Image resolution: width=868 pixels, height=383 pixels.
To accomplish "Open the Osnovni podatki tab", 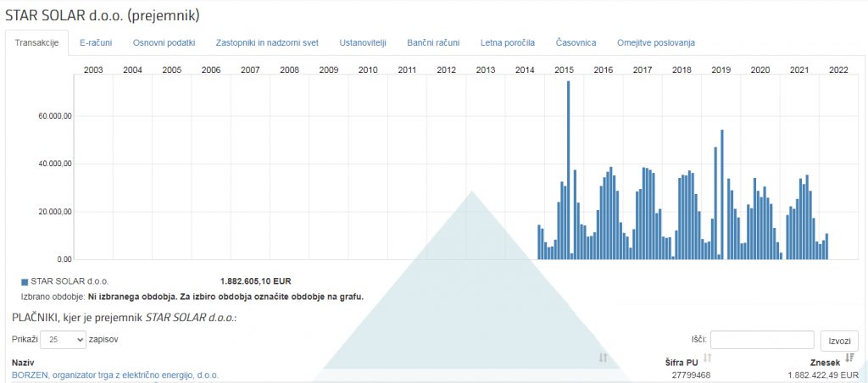I will (164, 42).
